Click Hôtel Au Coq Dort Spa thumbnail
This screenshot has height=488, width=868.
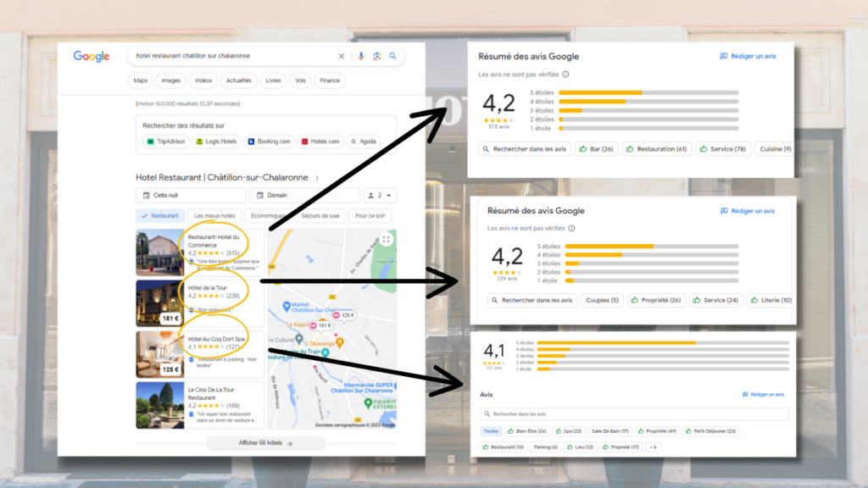(160, 355)
